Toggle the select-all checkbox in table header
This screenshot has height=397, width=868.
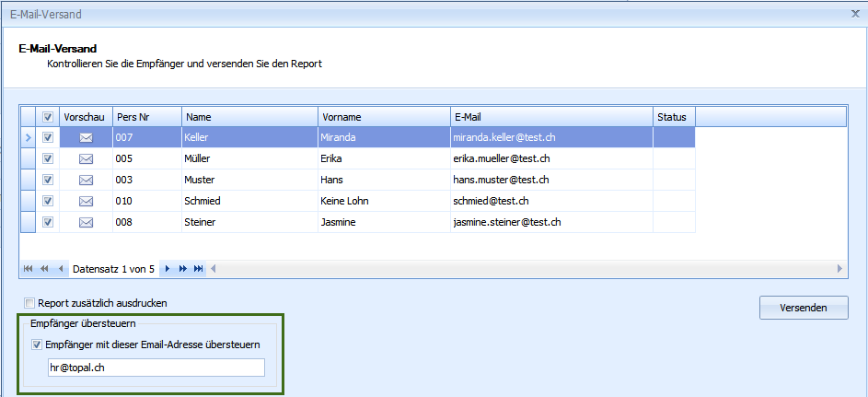point(49,117)
